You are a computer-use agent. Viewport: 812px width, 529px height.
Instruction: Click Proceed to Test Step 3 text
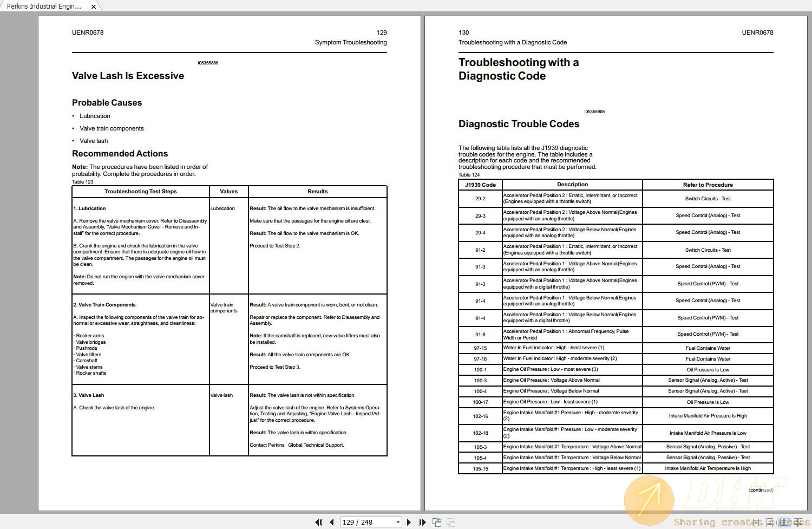click(275, 367)
